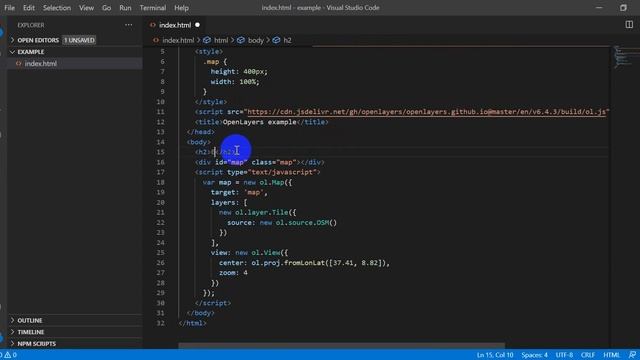Image resolution: width=640 pixels, height=360 pixels.
Task: Restore down the VS Code window
Action: pos(623,8)
